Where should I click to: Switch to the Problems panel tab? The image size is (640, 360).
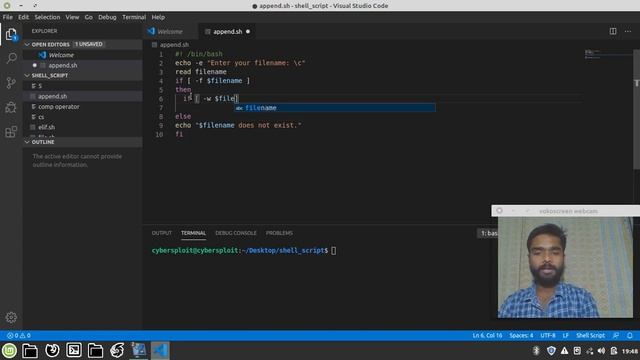(279, 233)
